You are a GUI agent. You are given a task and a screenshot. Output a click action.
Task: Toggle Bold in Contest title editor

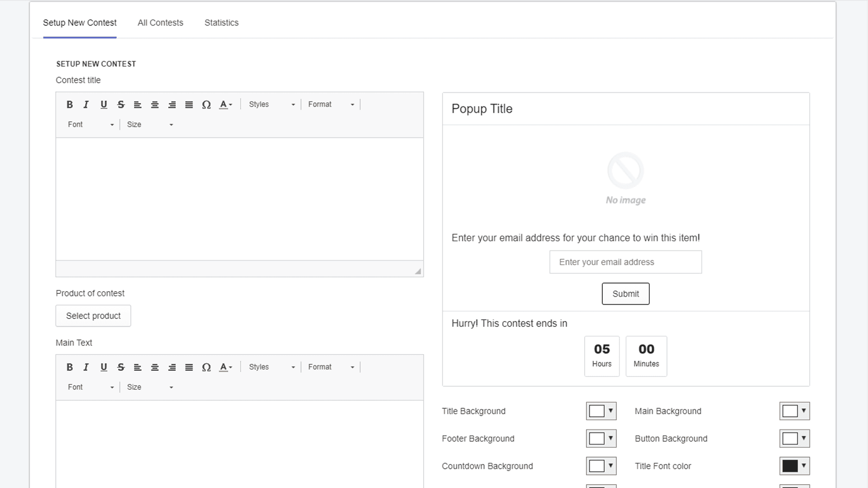click(69, 105)
